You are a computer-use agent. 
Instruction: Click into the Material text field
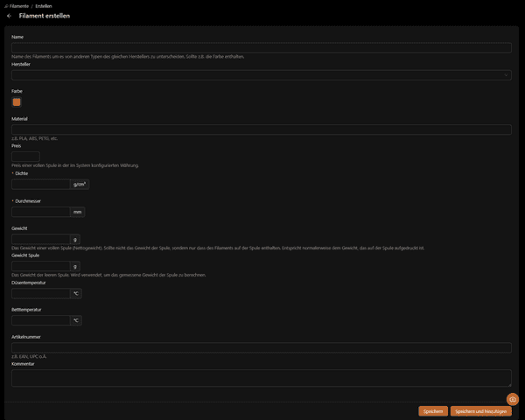click(x=261, y=129)
